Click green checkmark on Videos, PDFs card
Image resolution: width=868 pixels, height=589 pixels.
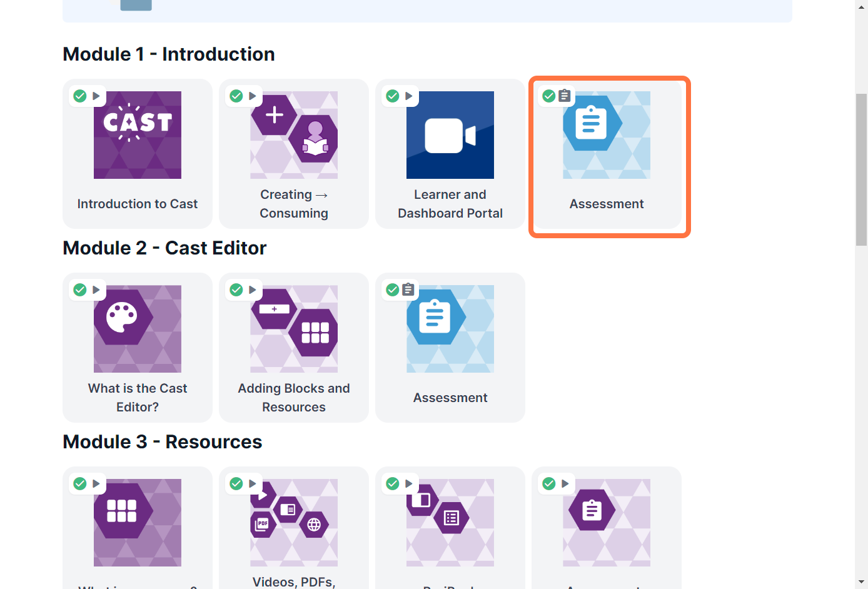(236, 483)
